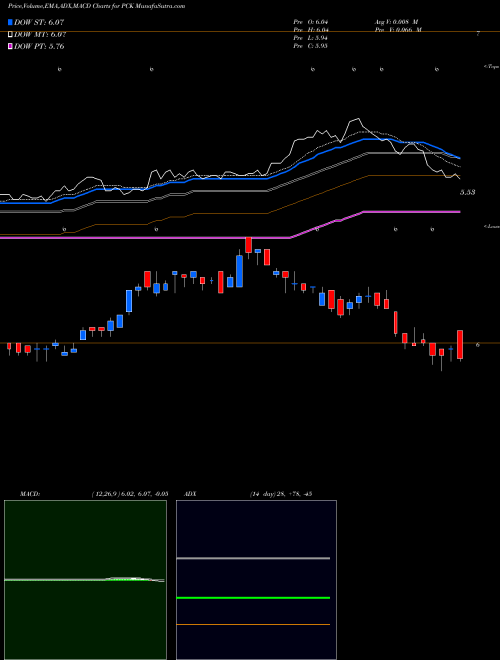
Task: Click the MACD values '(12,26,9) 6.02, 6.07, -0.05'
Action: pyautogui.click(x=130, y=494)
